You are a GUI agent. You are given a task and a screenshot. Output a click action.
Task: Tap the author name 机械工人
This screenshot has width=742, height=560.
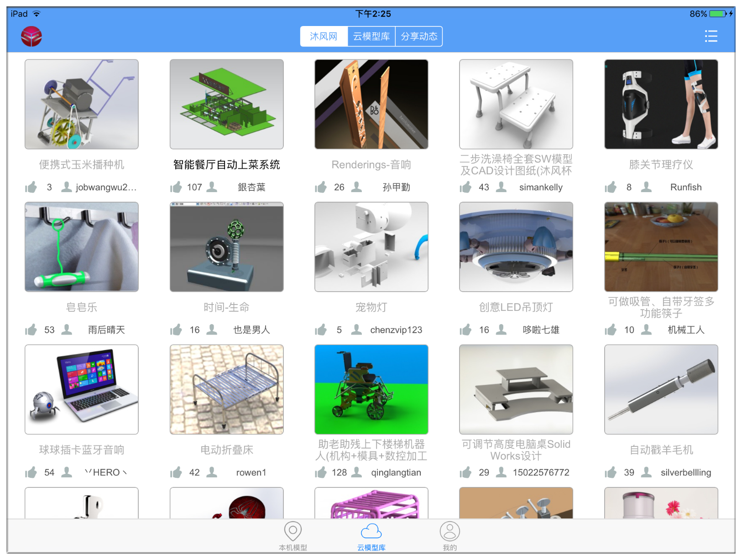[686, 330]
